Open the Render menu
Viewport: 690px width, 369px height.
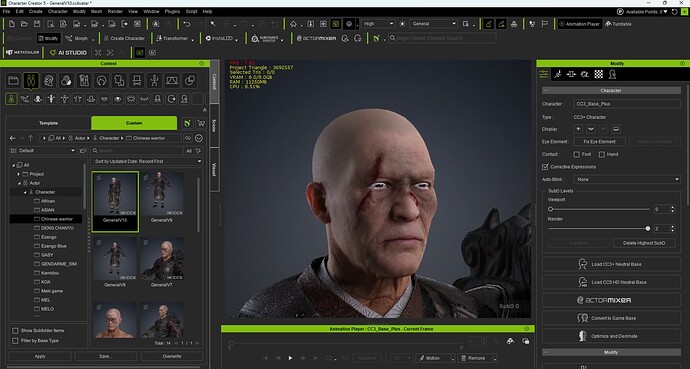pos(115,11)
